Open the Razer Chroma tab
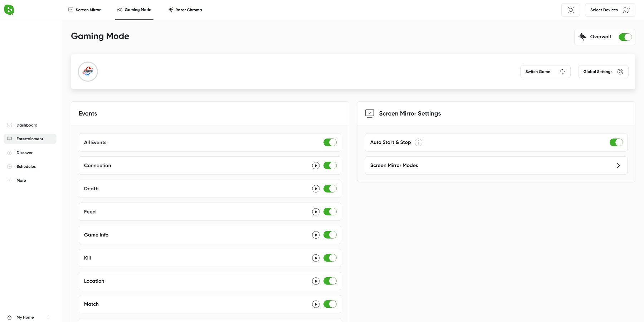This screenshot has height=322, width=644. [185, 10]
